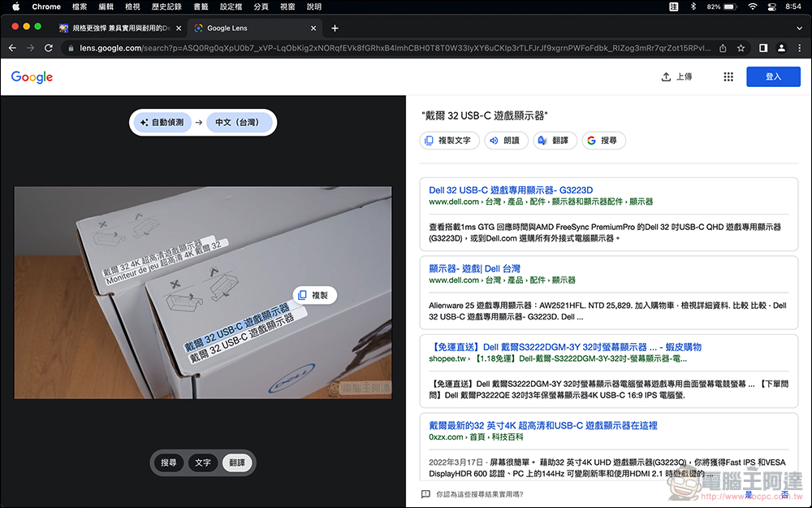Image resolution: width=812 pixels, height=508 pixels.
Task: Toggle the Chrome side panel
Action: tap(763, 48)
